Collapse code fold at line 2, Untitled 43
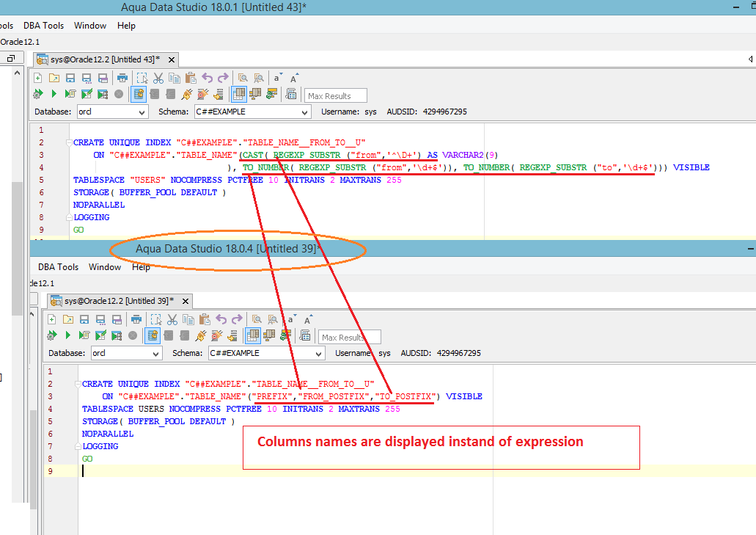The width and height of the screenshot is (756, 535). pos(69,142)
